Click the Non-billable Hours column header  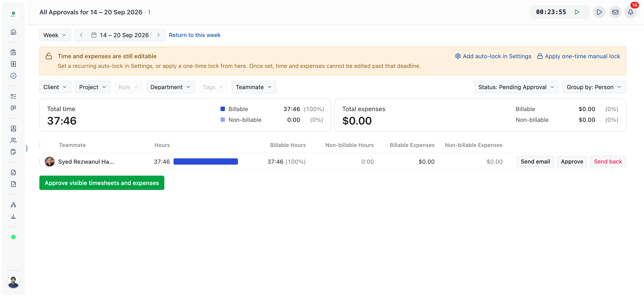tap(349, 145)
